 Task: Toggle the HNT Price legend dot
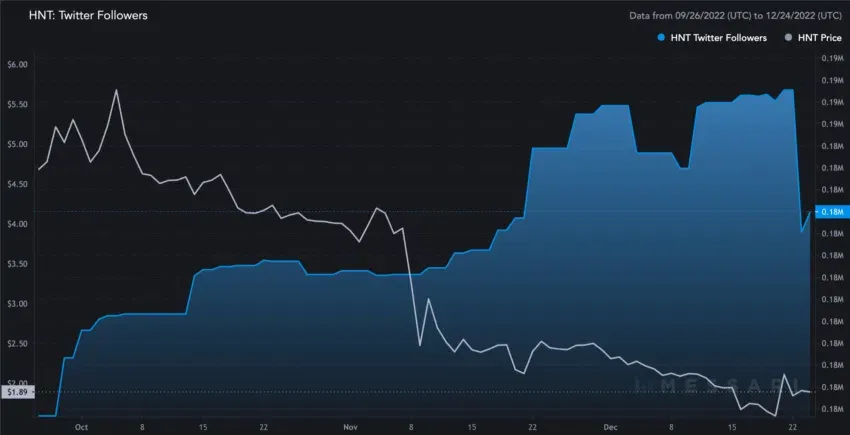788,37
